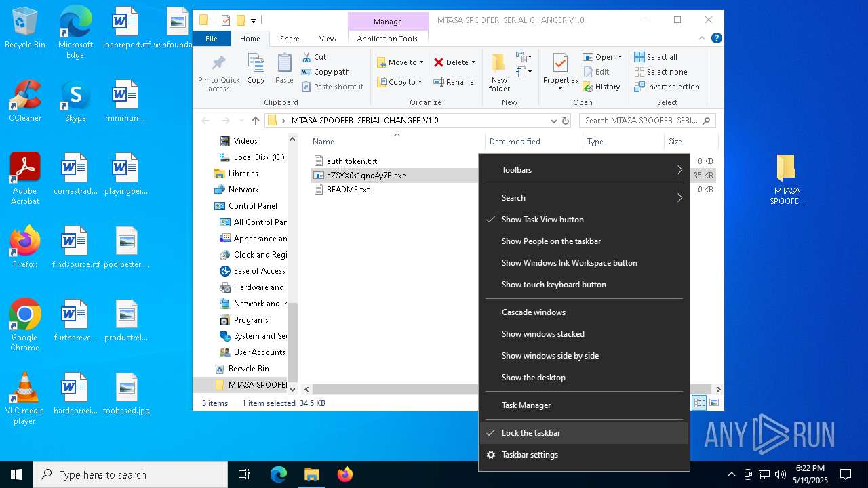This screenshot has width=868, height=488.
Task: Open Microsoft Edge from taskbar
Action: click(279, 474)
